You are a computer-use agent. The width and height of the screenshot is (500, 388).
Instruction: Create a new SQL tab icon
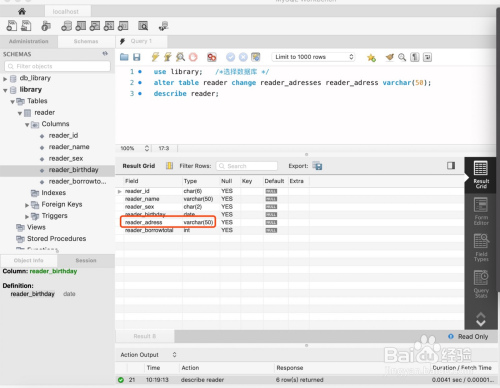click(x=12, y=26)
